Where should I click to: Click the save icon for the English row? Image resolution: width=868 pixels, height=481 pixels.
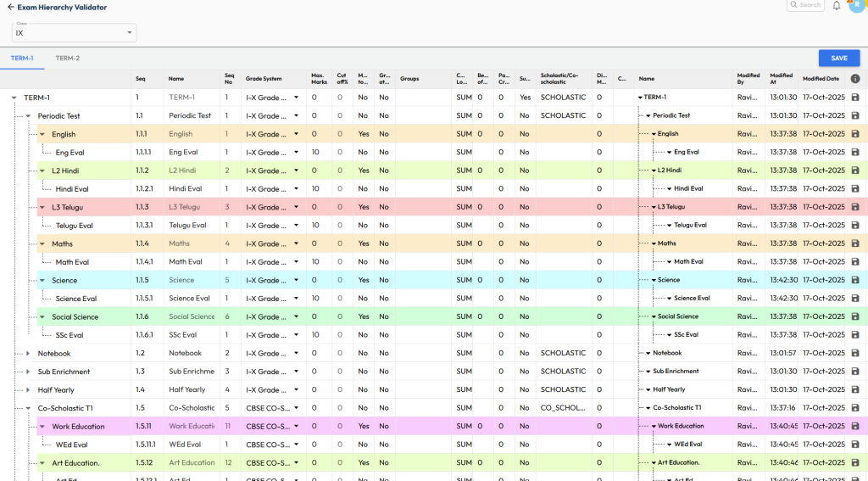[x=855, y=134]
